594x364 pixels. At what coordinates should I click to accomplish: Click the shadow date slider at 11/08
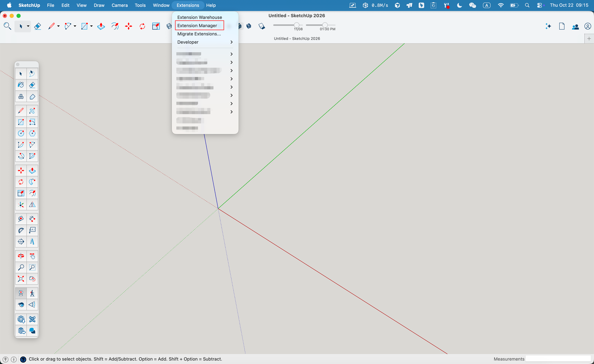(x=297, y=25)
